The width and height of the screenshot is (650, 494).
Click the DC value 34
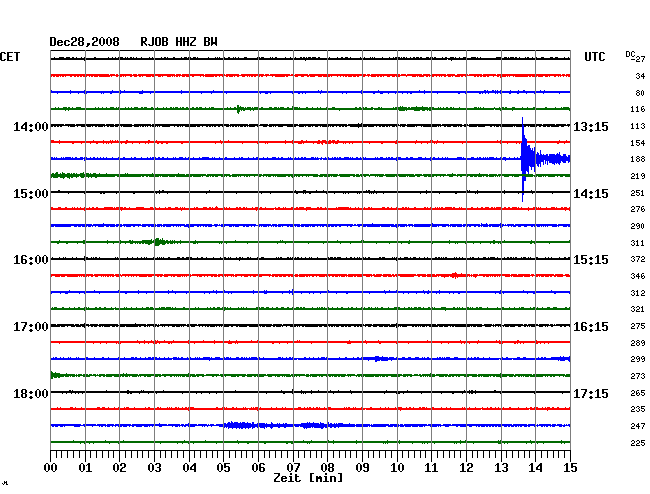pyautogui.click(x=640, y=76)
